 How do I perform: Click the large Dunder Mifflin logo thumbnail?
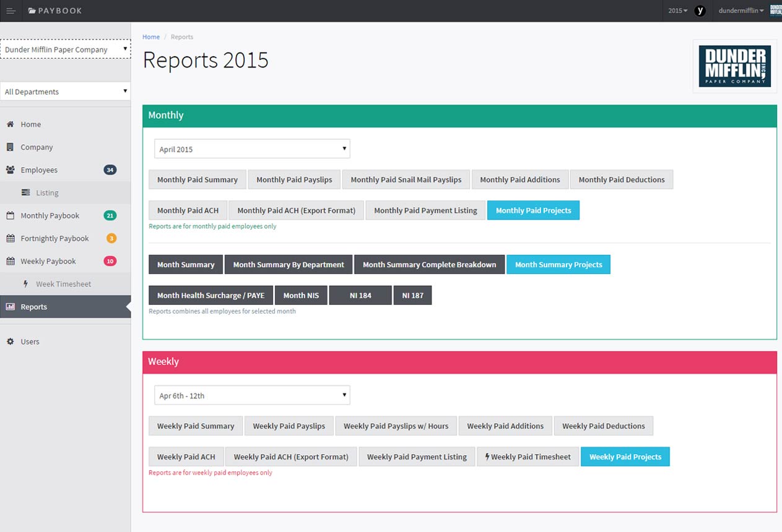pyautogui.click(x=735, y=66)
